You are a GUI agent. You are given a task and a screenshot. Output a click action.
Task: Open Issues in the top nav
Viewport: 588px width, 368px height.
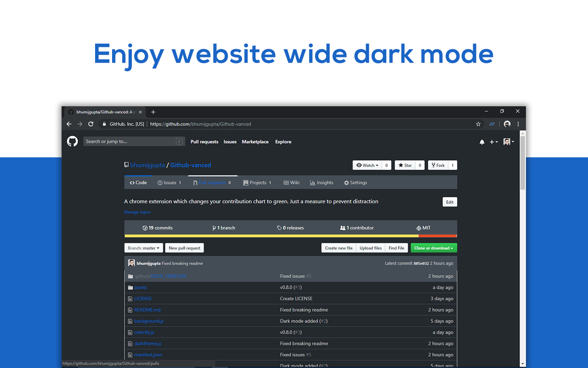[x=230, y=142]
